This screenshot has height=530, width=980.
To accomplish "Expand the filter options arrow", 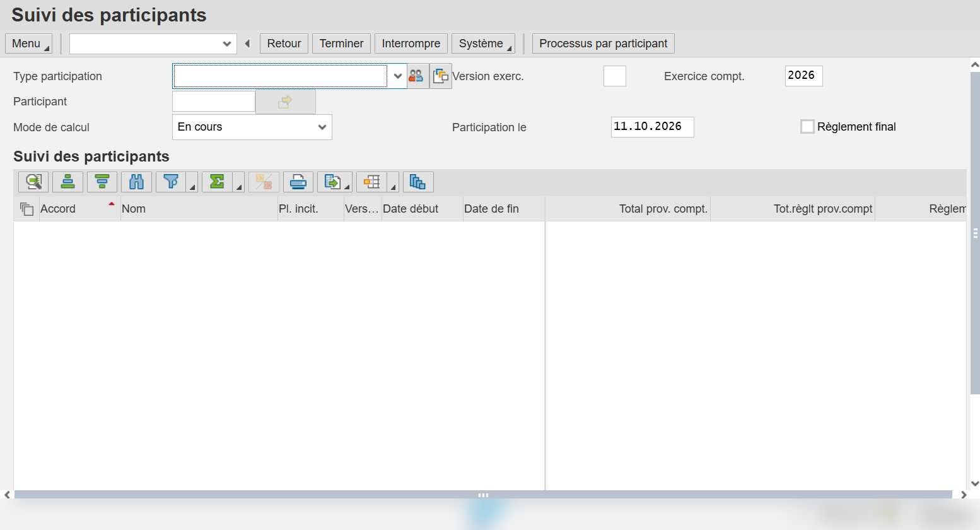I will [192, 182].
